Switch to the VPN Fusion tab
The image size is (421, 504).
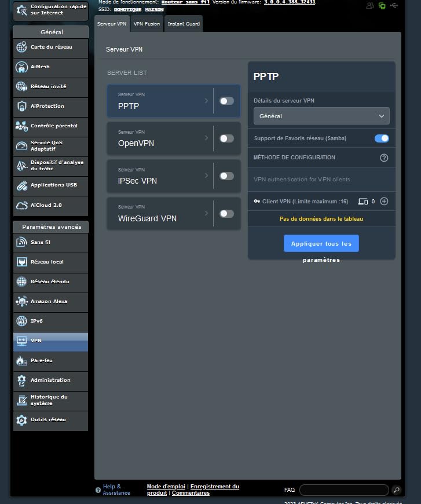pos(147,24)
